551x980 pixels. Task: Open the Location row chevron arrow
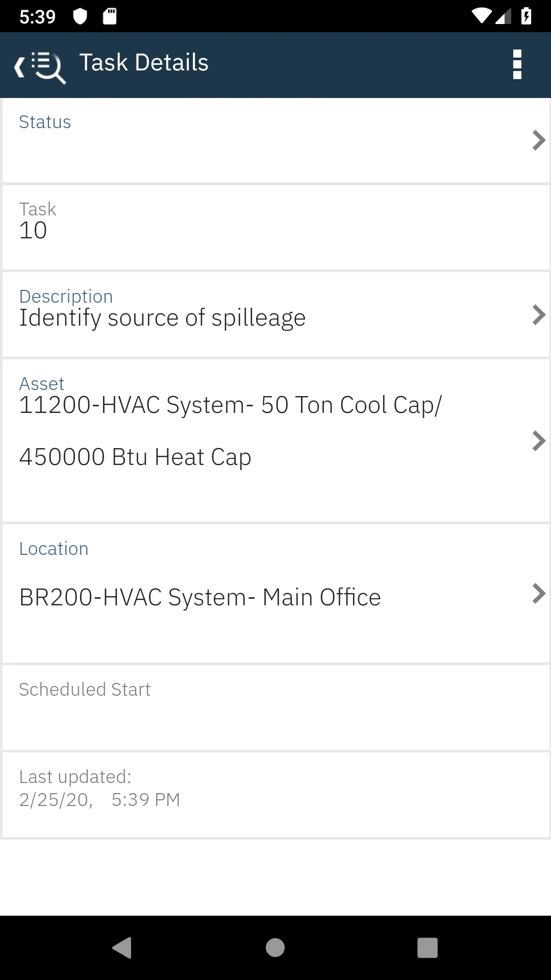[538, 594]
